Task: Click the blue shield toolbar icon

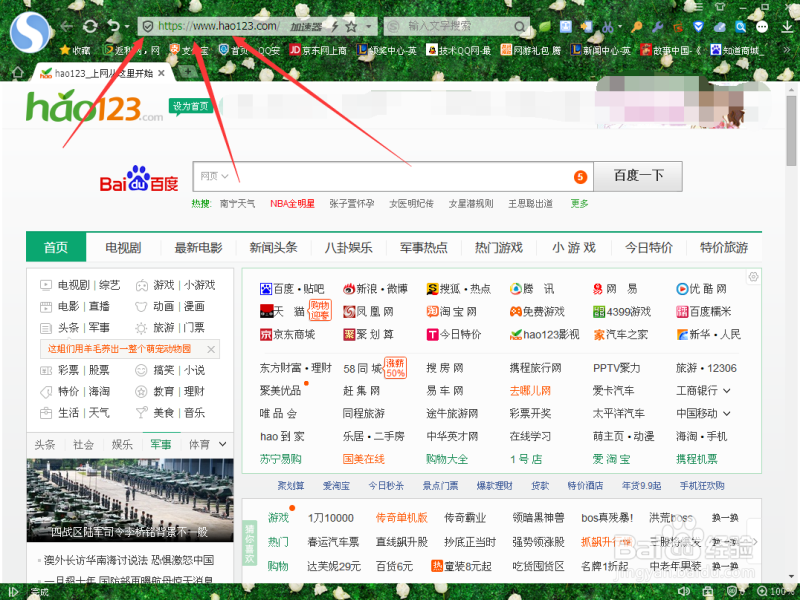Action: click(x=698, y=27)
